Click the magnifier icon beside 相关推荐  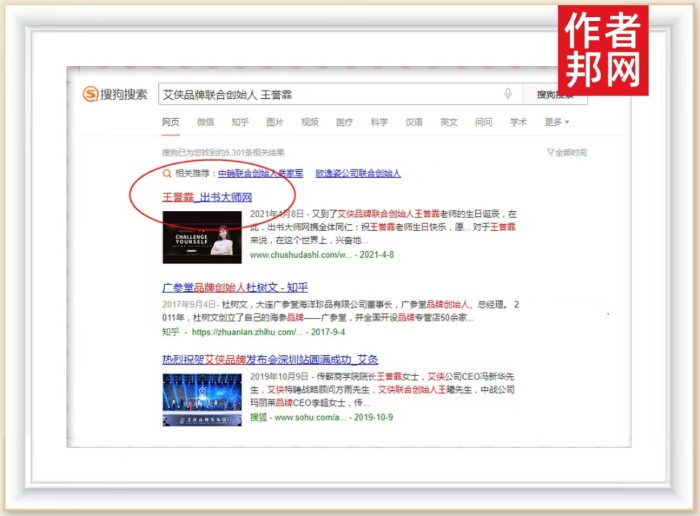click(166, 173)
